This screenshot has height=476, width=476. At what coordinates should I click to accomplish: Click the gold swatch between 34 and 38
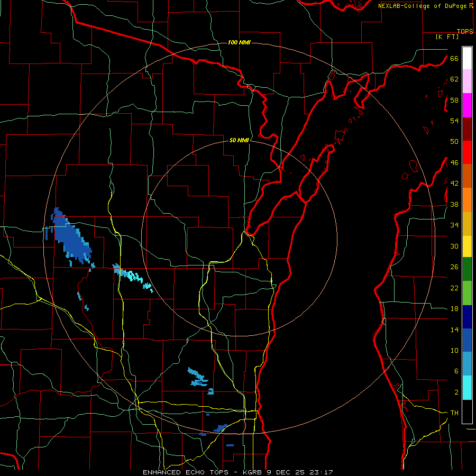pos(467,224)
